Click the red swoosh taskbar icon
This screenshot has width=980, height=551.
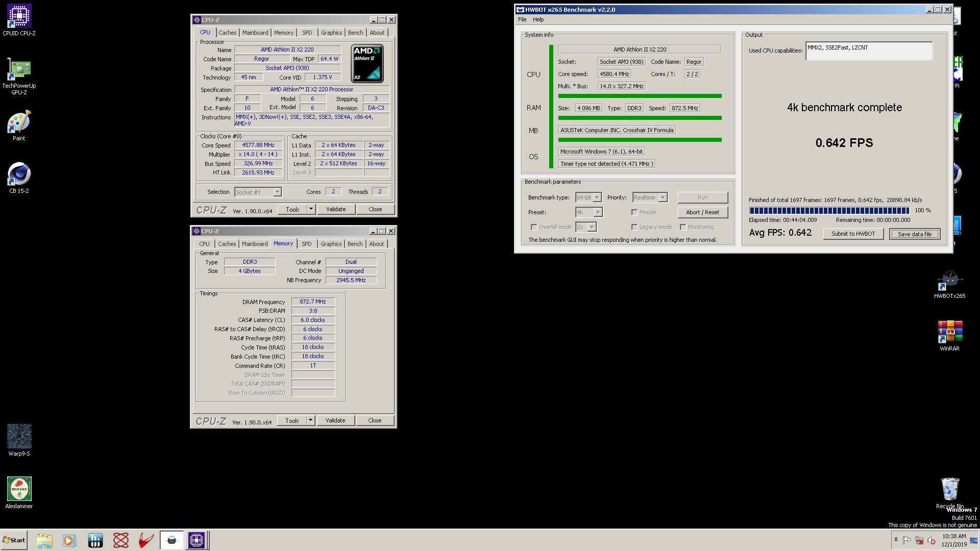[x=146, y=540]
